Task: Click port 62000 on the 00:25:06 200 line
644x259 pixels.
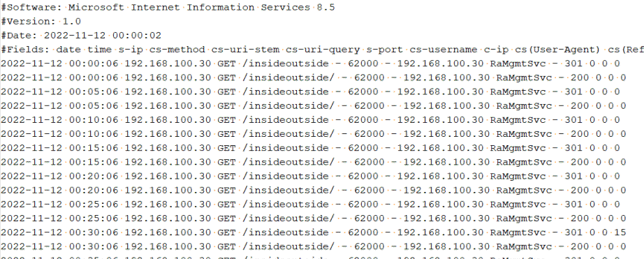Action: click(x=369, y=218)
